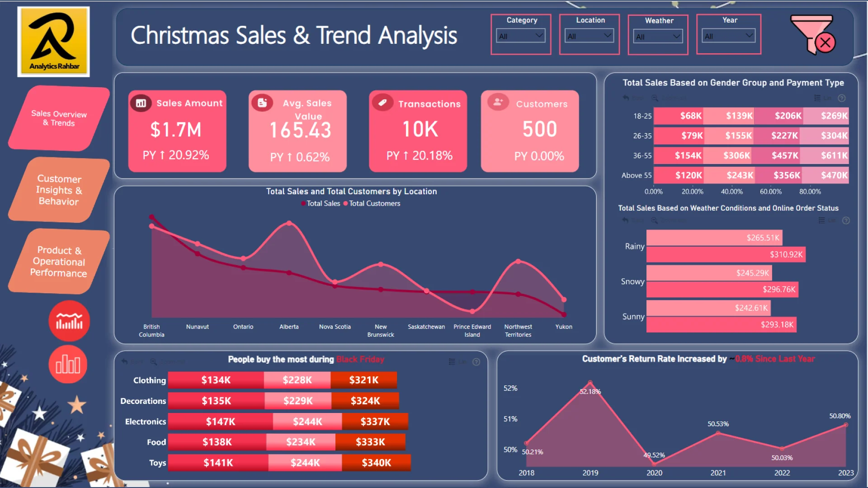Viewport: 868px width, 488px height.
Task: Click help icon in Weather Conditions chart toolbar
Action: 846,221
